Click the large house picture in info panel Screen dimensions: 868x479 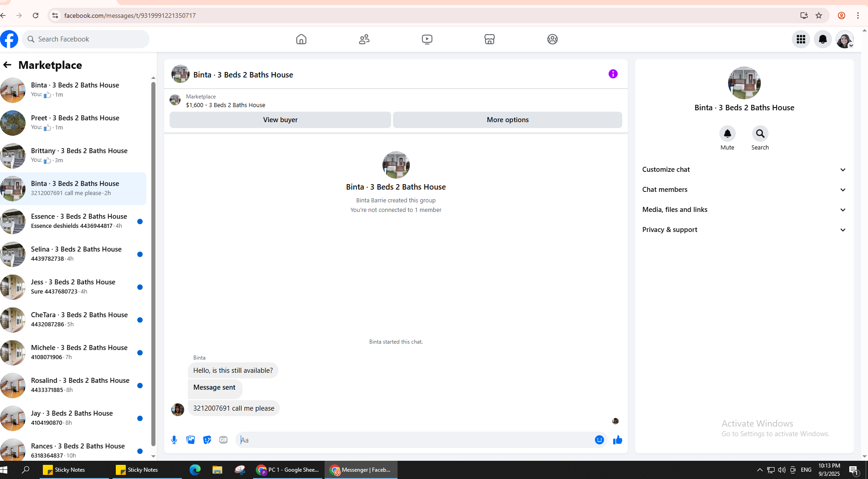tap(744, 83)
